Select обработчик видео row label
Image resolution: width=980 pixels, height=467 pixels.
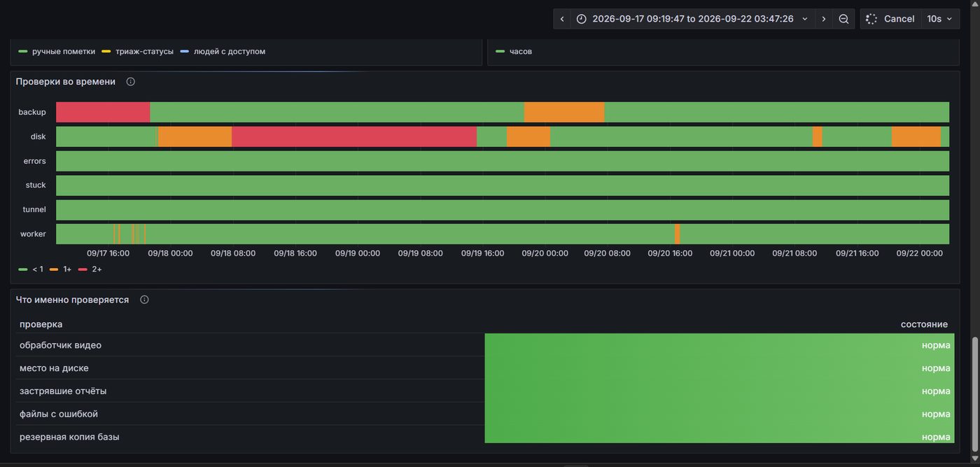pos(60,345)
